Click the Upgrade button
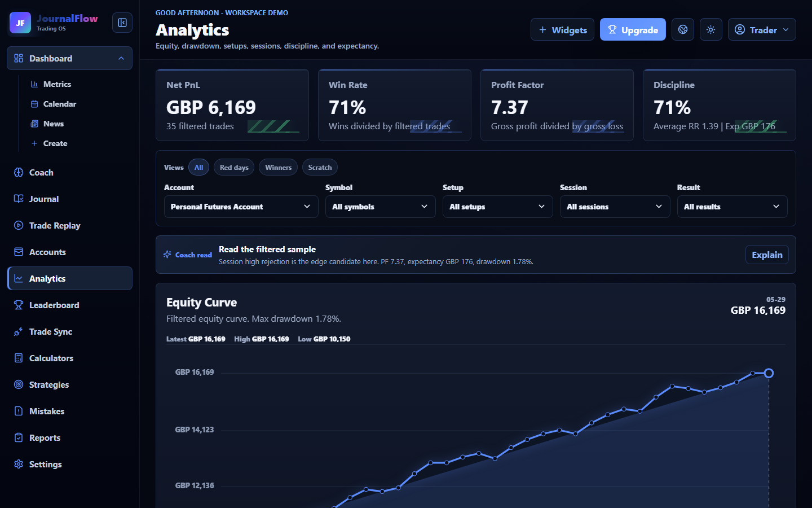812x508 pixels. (x=633, y=29)
